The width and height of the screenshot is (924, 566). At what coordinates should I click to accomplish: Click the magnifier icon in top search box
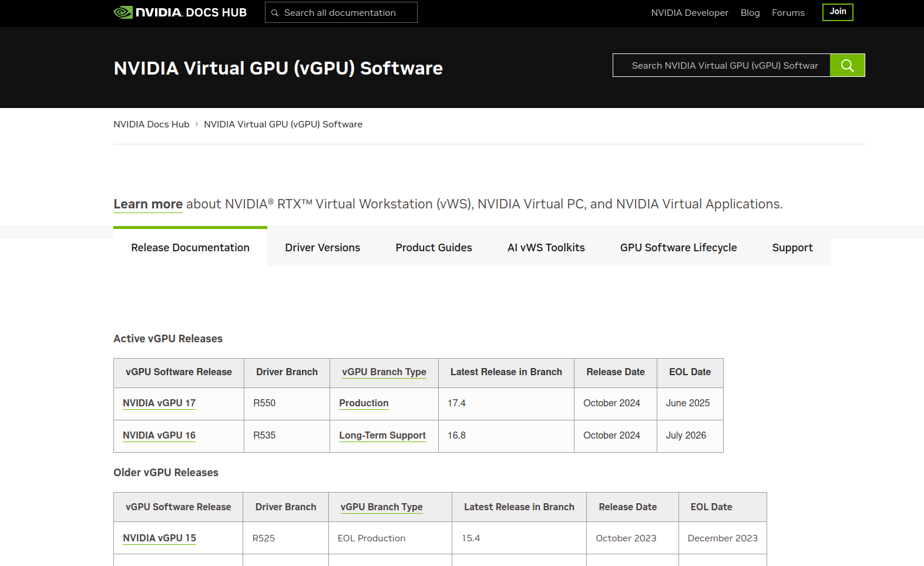click(274, 13)
